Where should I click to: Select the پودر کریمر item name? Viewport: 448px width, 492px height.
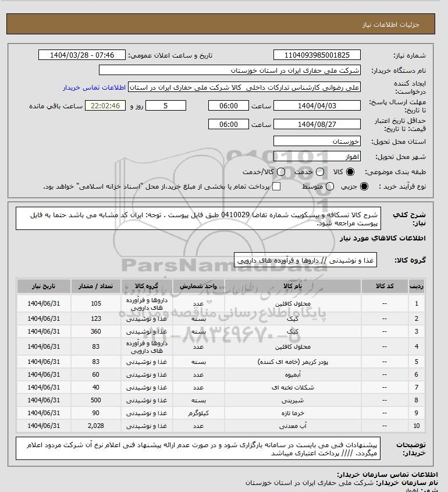(293, 362)
